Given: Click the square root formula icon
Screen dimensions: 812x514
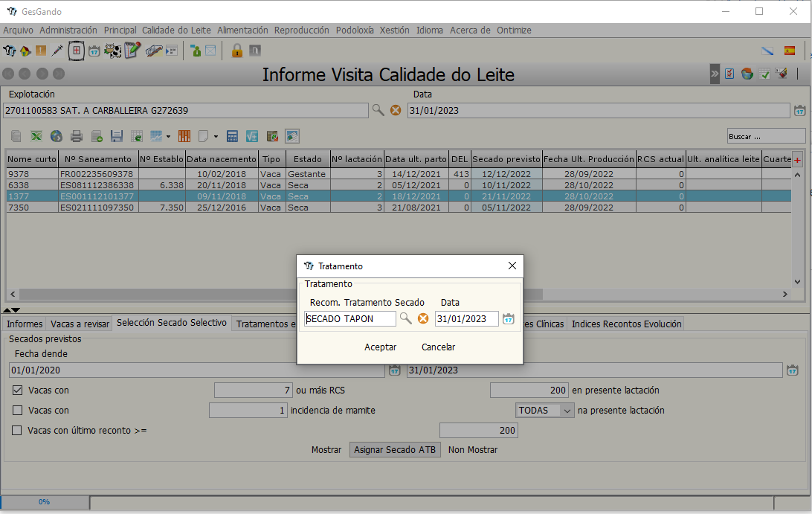Looking at the screenshot, I should tap(252, 136).
